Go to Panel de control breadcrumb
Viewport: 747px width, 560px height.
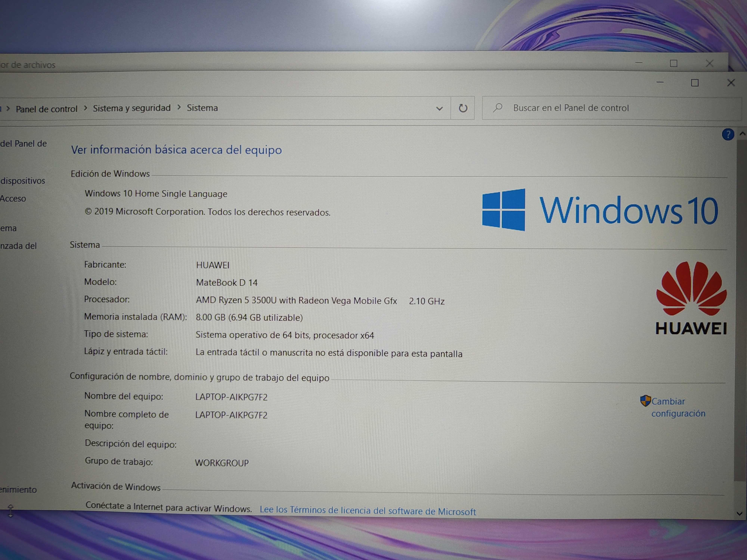[x=47, y=109]
